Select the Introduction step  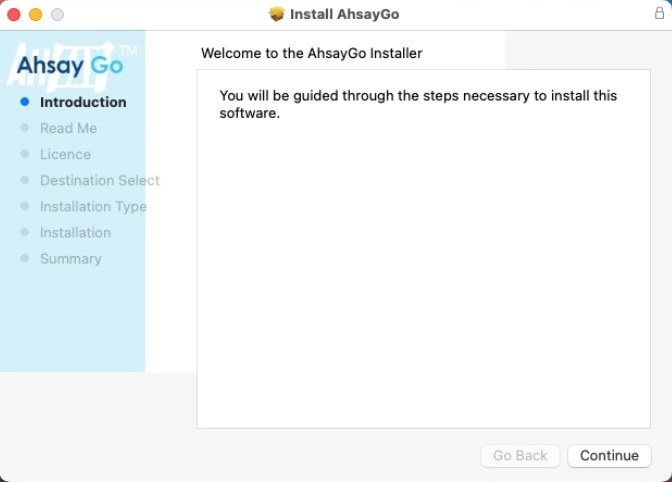click(x=83, y=102)
